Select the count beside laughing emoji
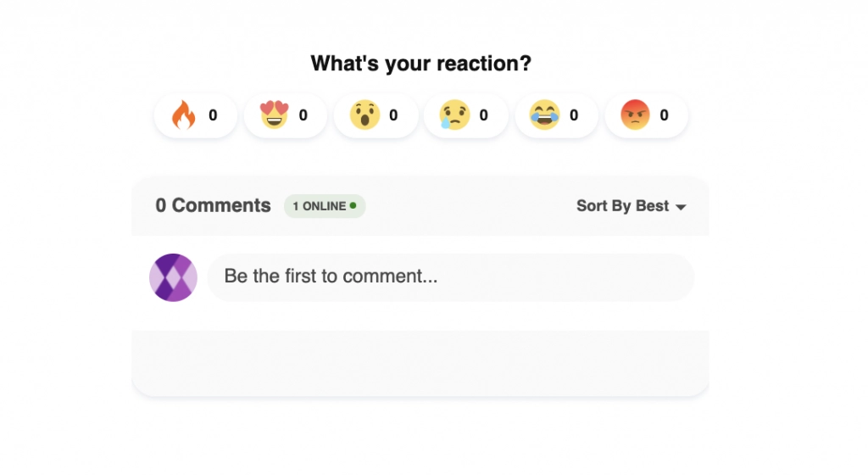 click(x=574, y=115)
